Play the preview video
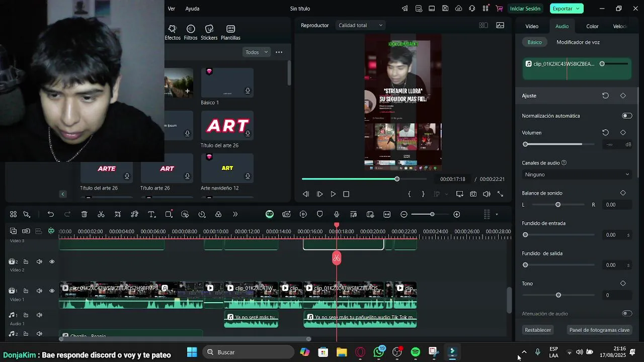 [333, 194]
